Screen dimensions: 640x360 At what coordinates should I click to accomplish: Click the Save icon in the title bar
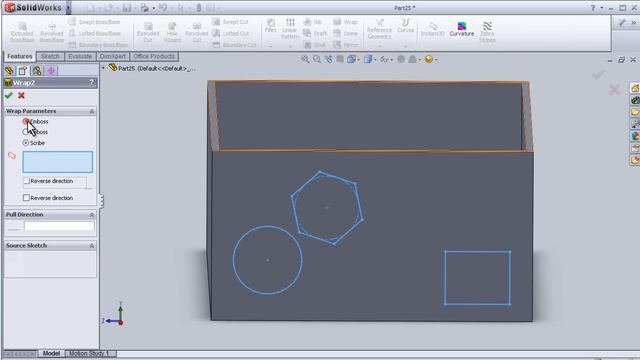(x=127, y=8)
